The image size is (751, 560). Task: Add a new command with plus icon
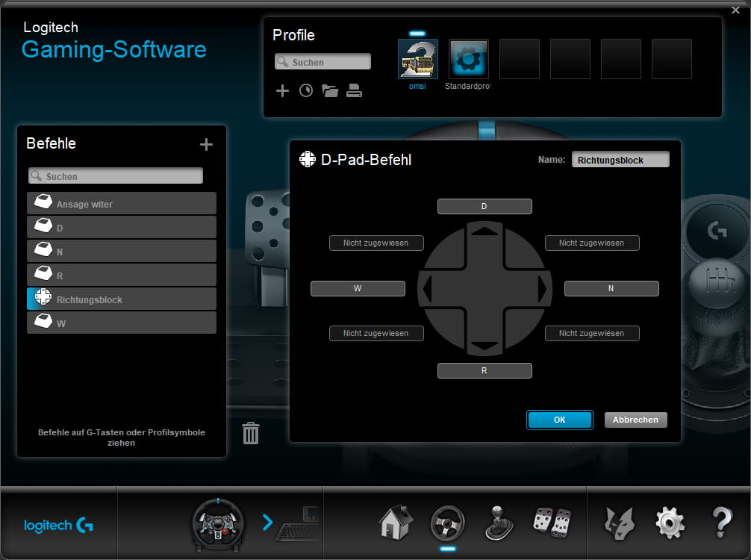[206, 145]
